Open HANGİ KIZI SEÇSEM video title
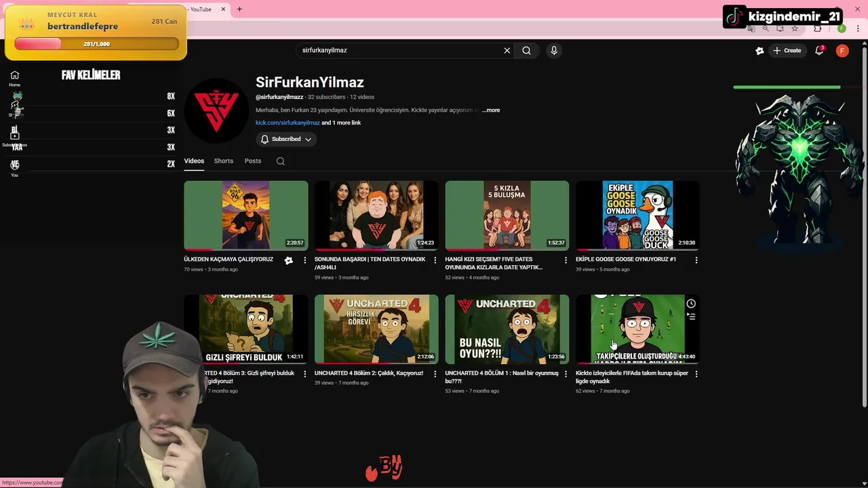Image resolution: width=868 pixels, height=488 pixels. [x=494, y=263]
